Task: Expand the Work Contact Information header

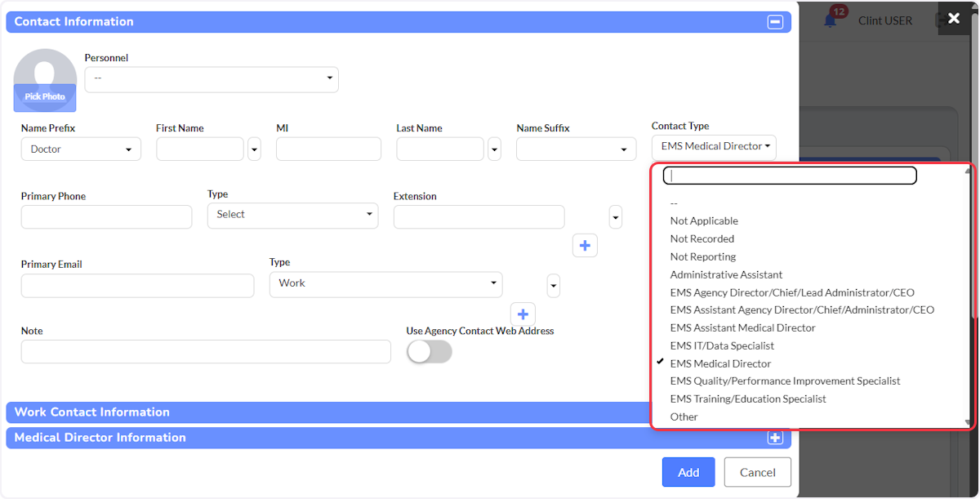Action: tap(329, 412)
